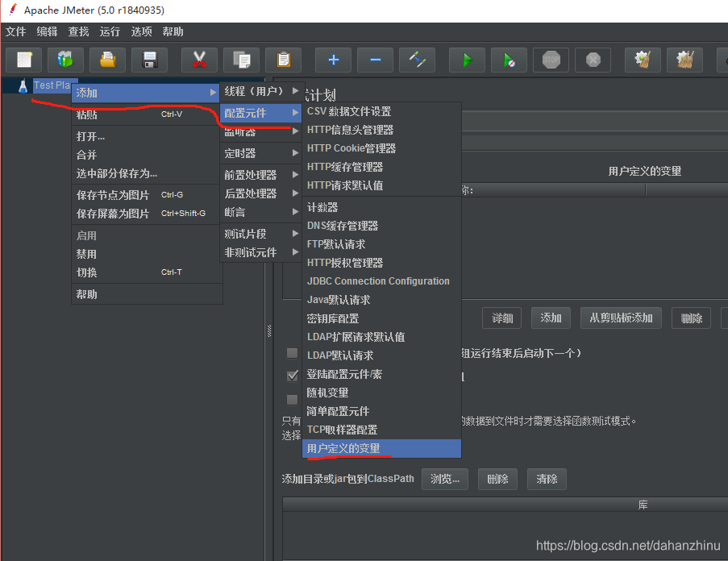
Task: Toggle the checkbox beside 随机变量
Action: pyautogui.click(x=292, y=400)
